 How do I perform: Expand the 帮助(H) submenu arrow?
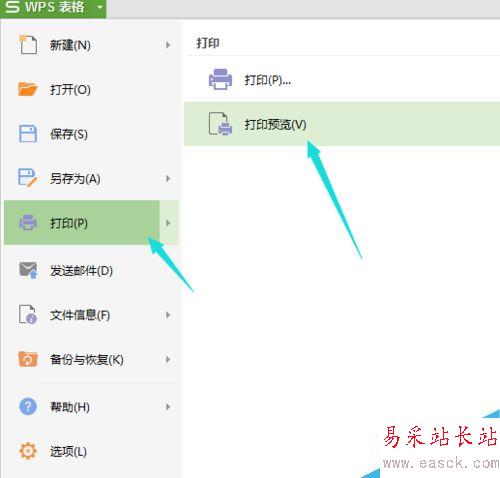pos(168,407)
